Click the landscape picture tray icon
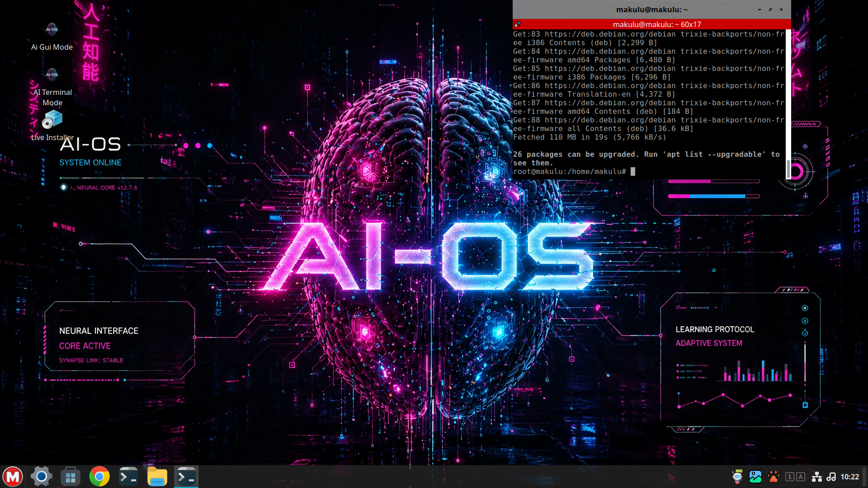The height and width of the screenshot is (488, 868). point(755,477)
